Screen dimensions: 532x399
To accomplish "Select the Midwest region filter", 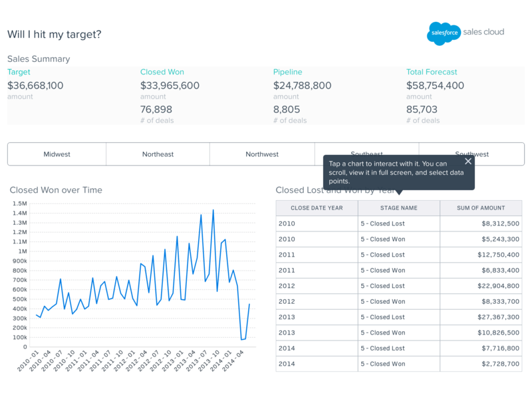I will [x=57, y=154].
